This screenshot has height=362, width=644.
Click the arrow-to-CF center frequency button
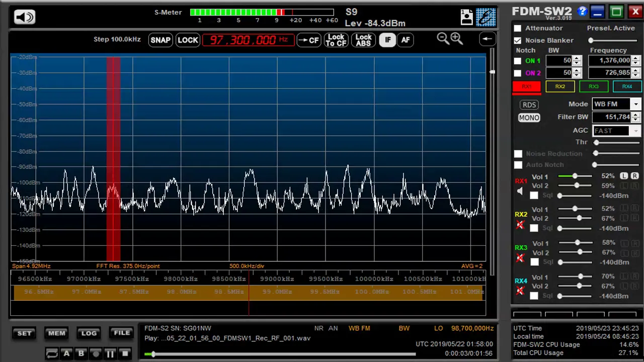309,40
